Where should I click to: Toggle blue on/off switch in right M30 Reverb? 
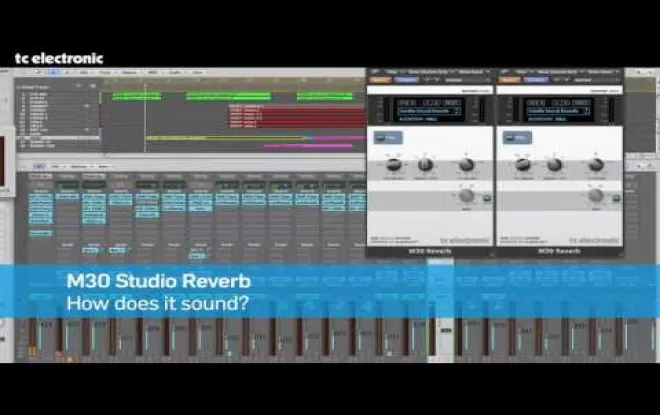point(517,138)
